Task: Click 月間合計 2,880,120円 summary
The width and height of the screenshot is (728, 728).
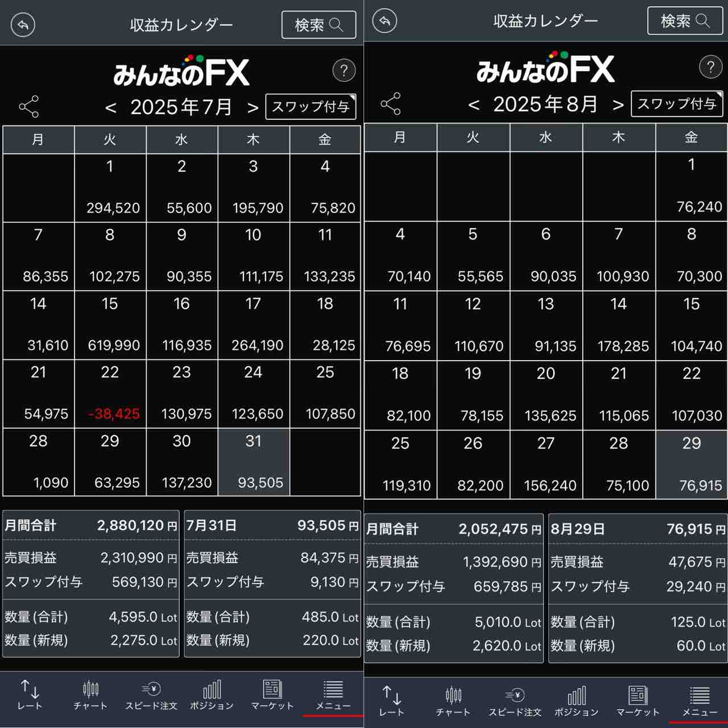Action: (91, 526)
